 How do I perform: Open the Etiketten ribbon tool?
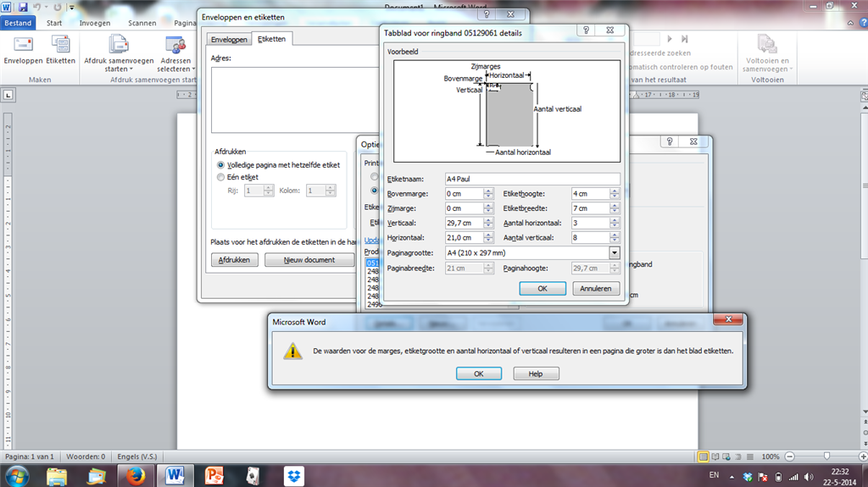tap(60, 50)
